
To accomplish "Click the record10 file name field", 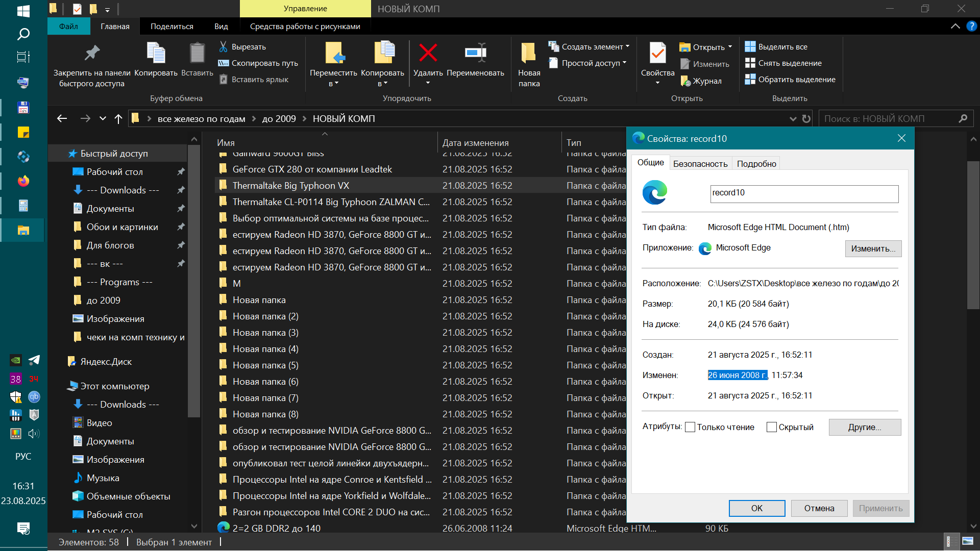I will tap(804, 193).
